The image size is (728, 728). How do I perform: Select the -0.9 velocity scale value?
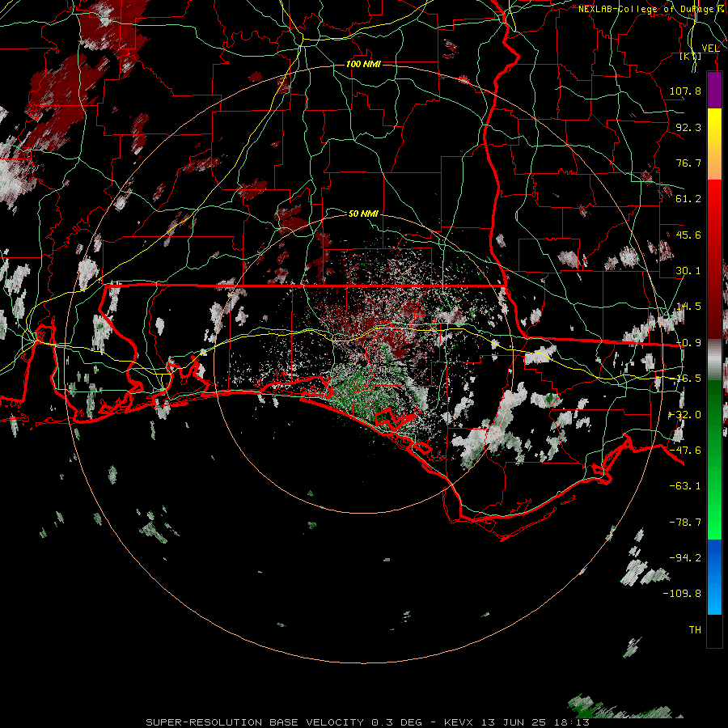pos(688,343)
